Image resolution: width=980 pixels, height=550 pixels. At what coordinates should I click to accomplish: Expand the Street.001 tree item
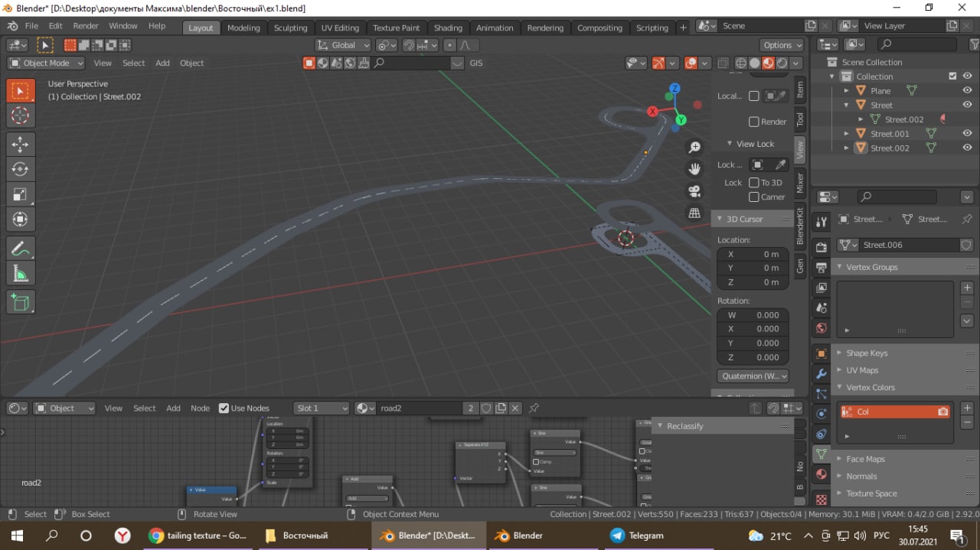847,133
